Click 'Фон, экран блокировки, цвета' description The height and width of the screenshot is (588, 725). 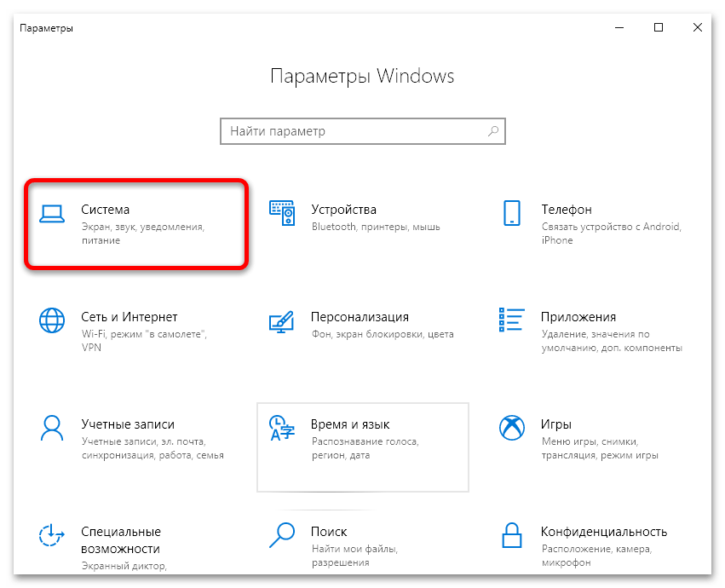383,334
